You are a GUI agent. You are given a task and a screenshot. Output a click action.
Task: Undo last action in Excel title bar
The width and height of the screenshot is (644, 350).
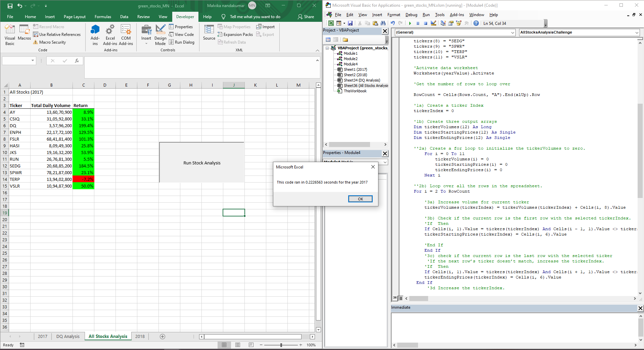(20, 6)
